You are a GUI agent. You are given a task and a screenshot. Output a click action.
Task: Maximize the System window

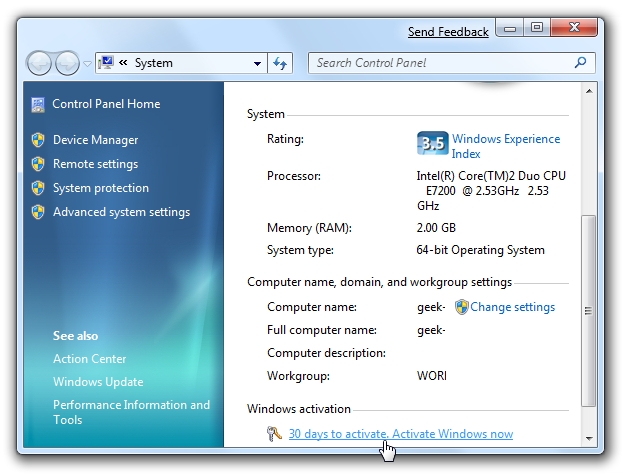[x=537, y=28]
